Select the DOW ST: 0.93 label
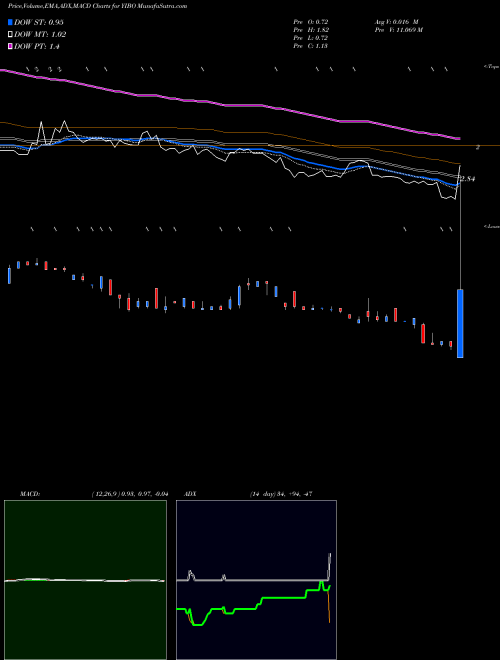The image size is (500, 660). click(x=39, y=22)
